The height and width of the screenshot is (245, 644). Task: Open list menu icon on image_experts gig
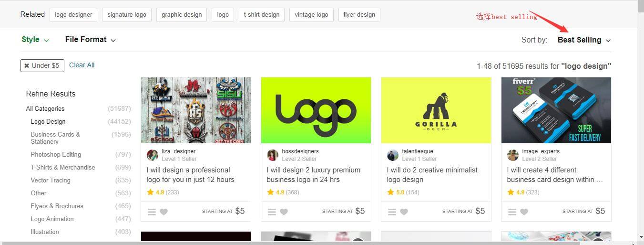[512, 212]
